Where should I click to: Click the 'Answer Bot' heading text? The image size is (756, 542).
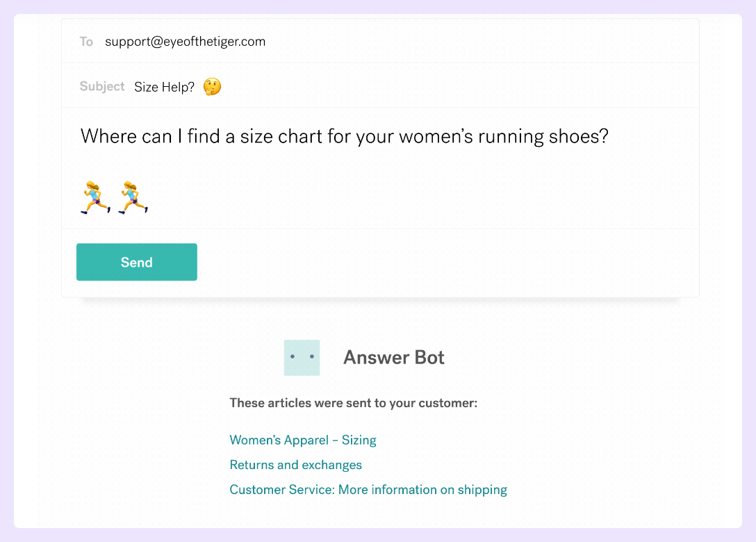click(393, 357)
